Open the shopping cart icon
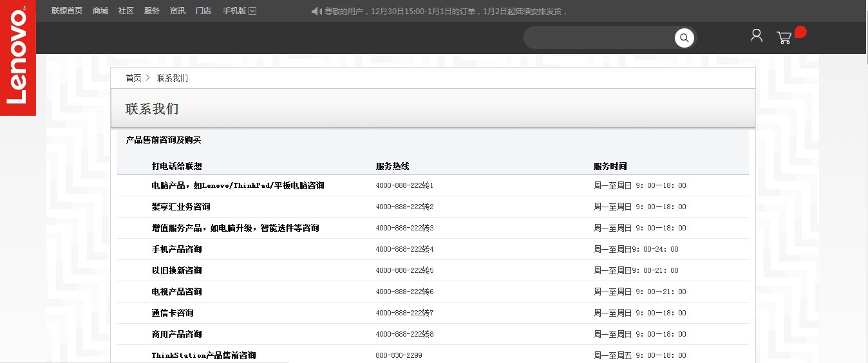 (784, 37)
